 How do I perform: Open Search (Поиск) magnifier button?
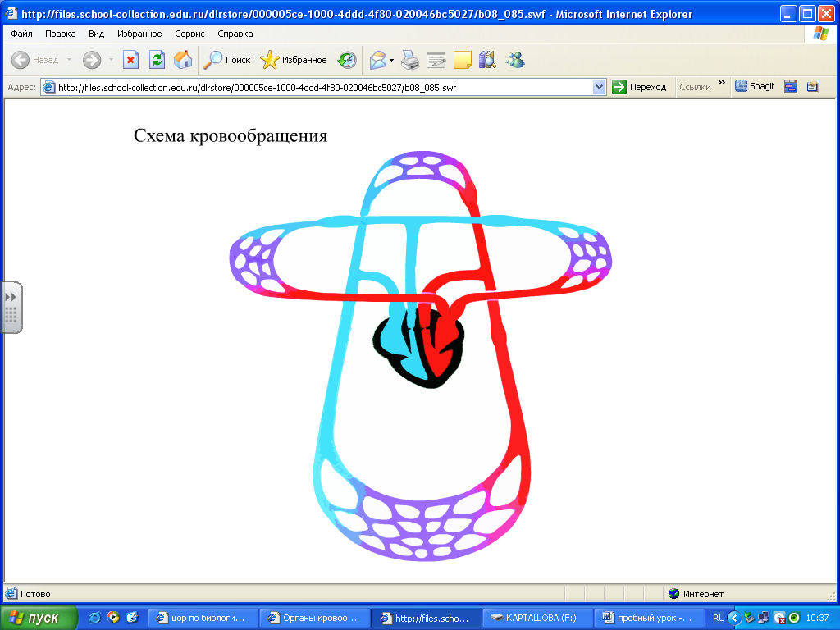(227, 60)
